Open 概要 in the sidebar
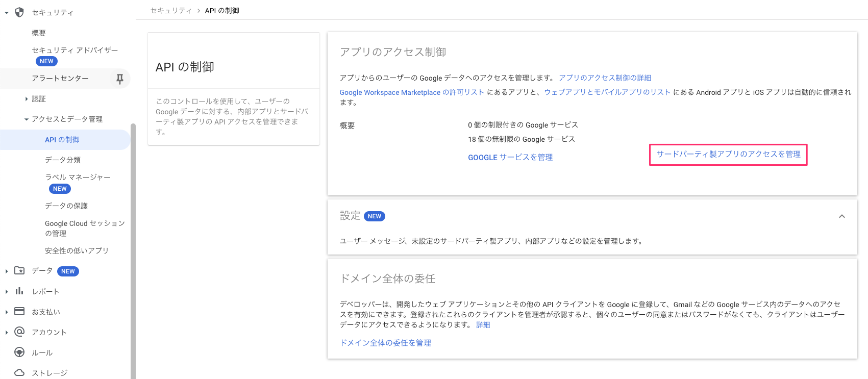Screen dimensions: 868x379 click(x=39, y=33)
